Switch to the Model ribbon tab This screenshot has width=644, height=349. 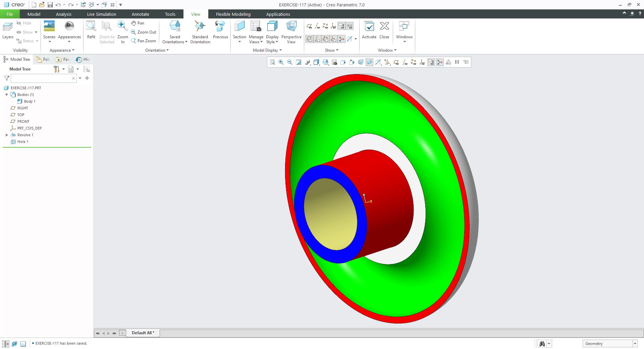click(34, 14)
